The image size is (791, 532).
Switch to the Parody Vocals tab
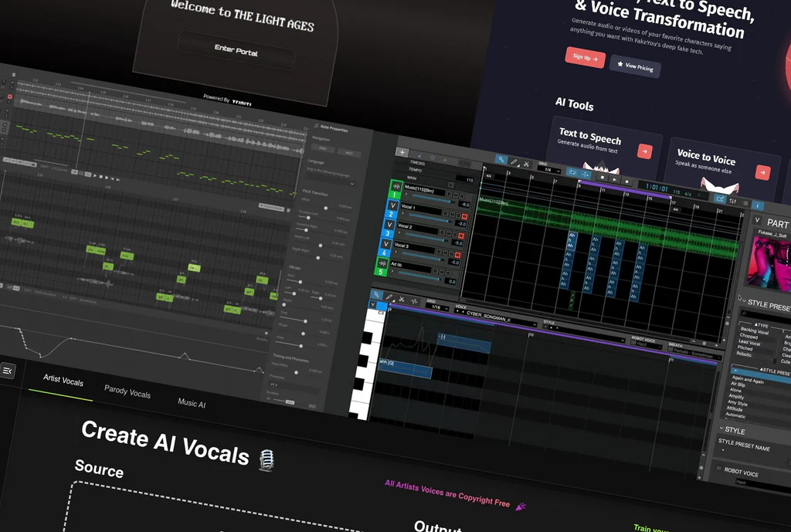pos(127,391)
